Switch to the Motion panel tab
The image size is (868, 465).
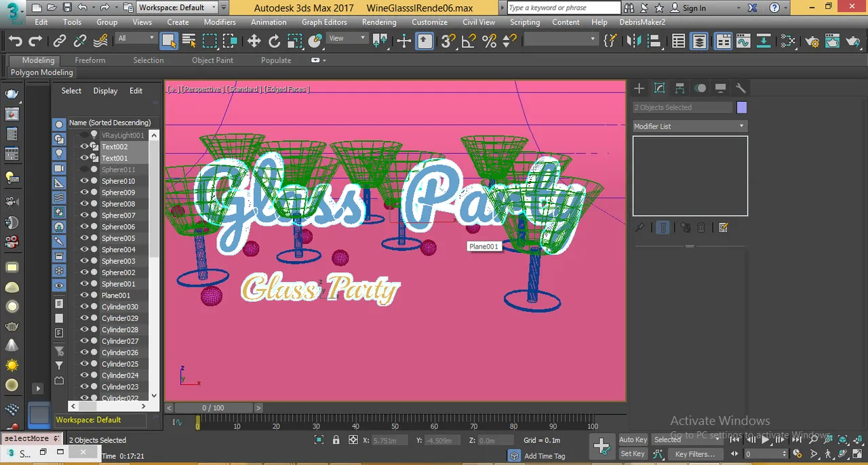click(700, 88)
